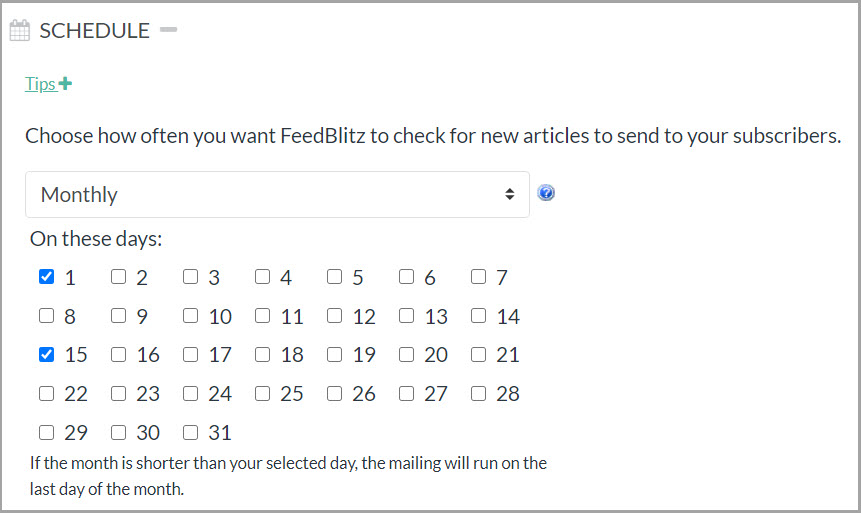This screenshot has width=861, height=513.
Task: Open the Tips link
Action: (40, 84)
